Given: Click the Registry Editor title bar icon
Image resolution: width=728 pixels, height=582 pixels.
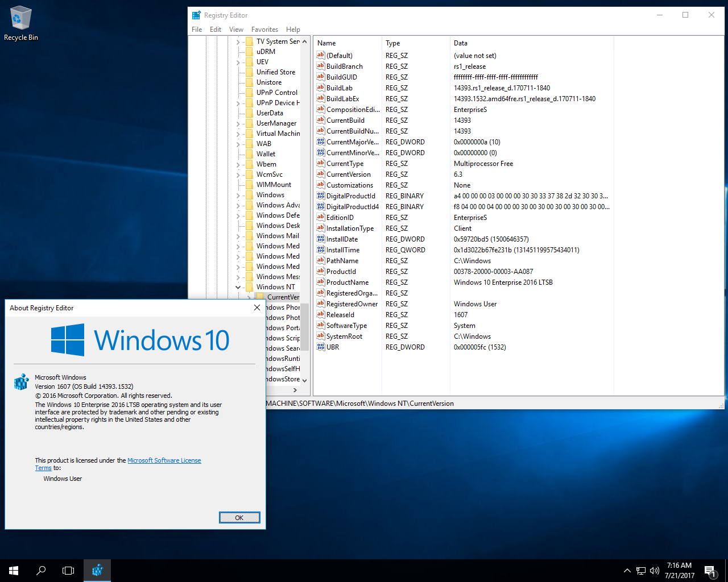Looking at the screenshot, I should point(196,15).
